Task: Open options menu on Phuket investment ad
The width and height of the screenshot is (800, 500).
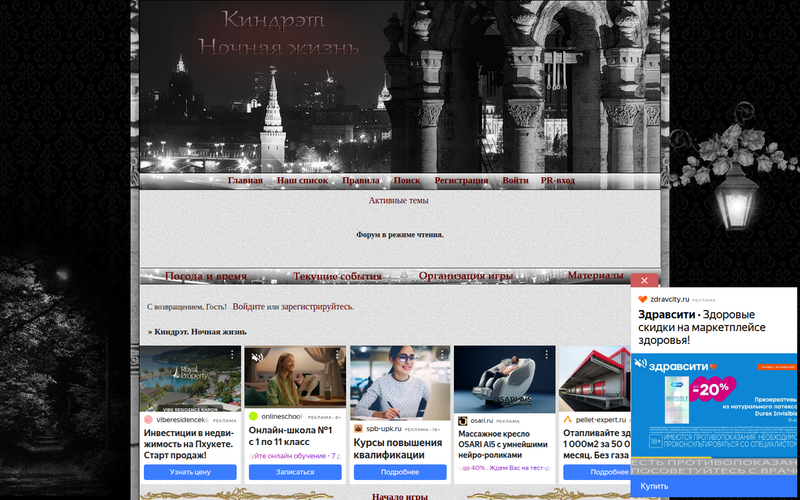Action: (x=232, y=355)
